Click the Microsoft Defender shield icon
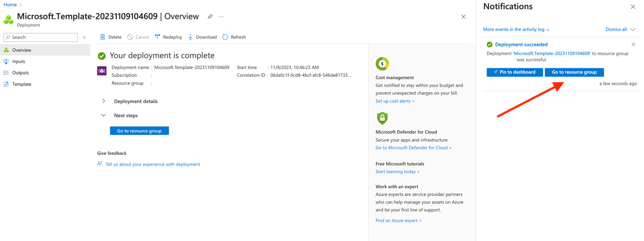Screen dimensions: 644x241 coord(382,118)
